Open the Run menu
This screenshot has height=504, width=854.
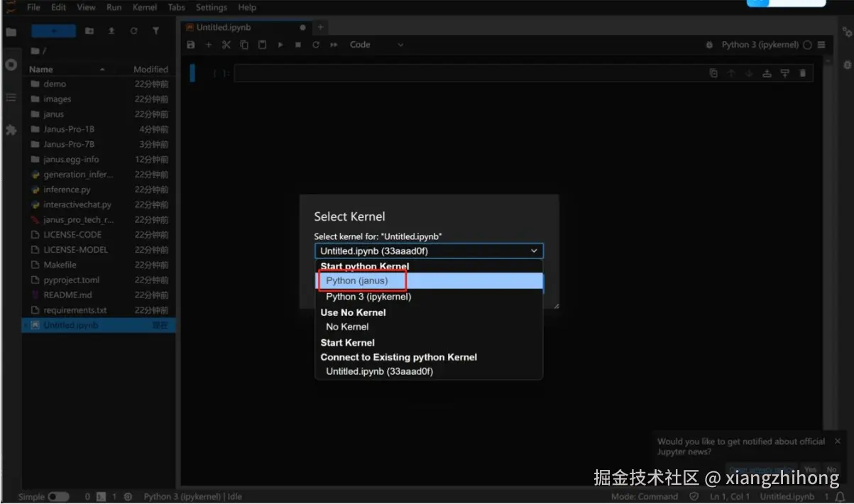(x=114, y=7)
